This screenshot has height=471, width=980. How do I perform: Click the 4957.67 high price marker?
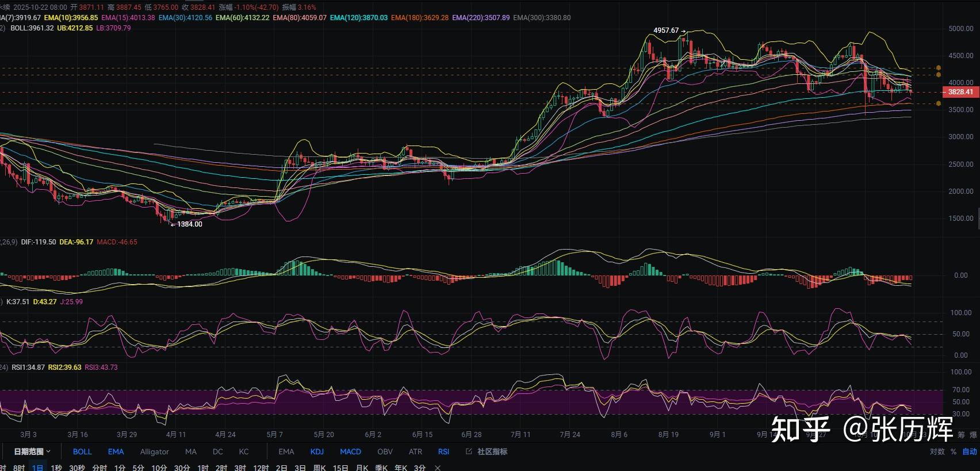pos(666,30)
